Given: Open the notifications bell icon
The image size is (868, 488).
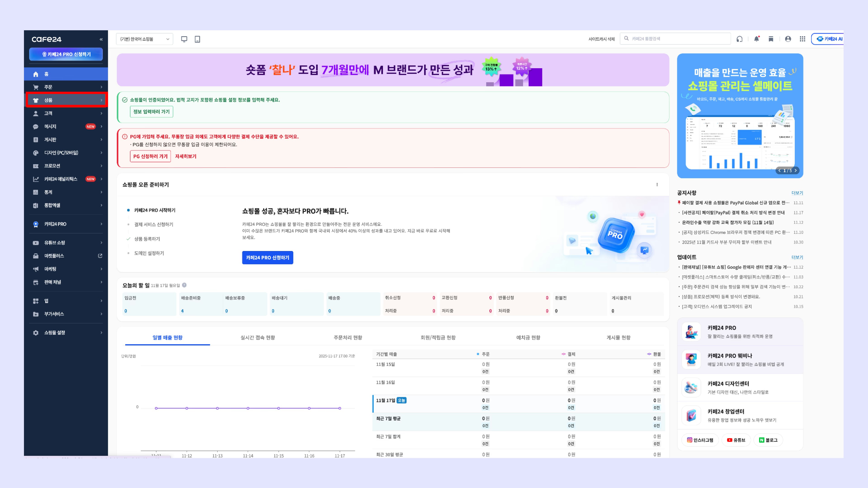Looking at the screenshot, I should pos(757,39).
